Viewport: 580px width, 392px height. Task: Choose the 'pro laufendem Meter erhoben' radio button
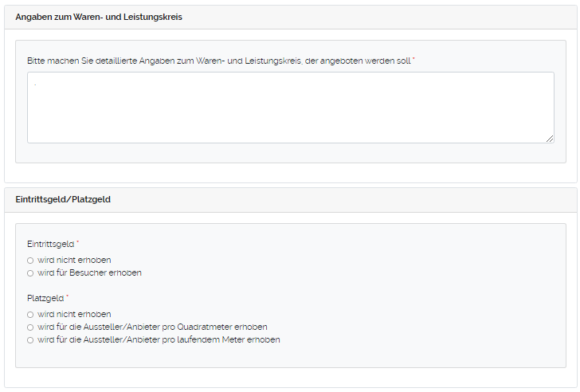[30, 340]
